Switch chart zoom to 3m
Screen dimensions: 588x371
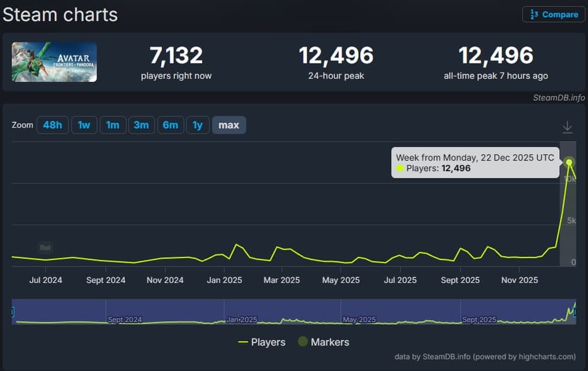pyautogui.click(x=142, y=125)
